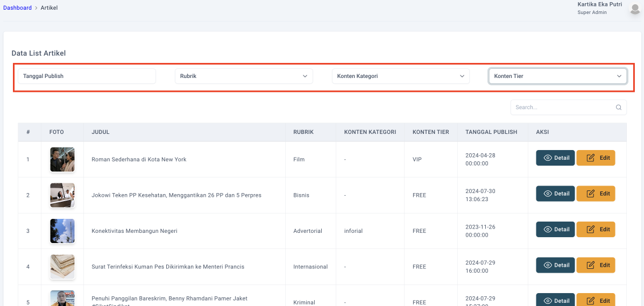This screenshot has width=644, height=306.
Task: Click the photo thumbnail of Konektivitas Membangun Negeri
Action: [62, 231]
